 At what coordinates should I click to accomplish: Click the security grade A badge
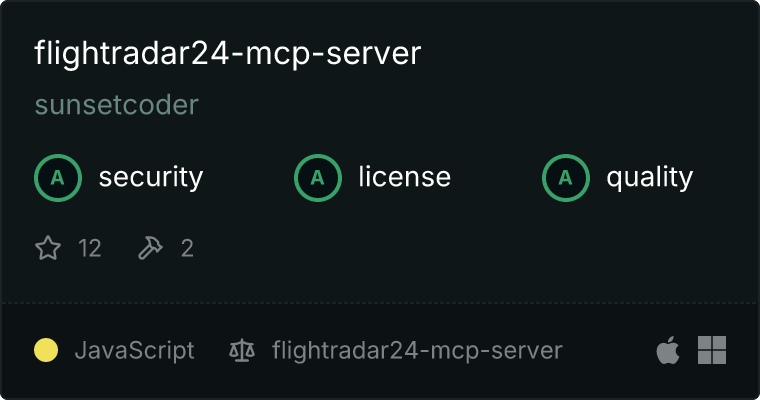pos(58,178)
